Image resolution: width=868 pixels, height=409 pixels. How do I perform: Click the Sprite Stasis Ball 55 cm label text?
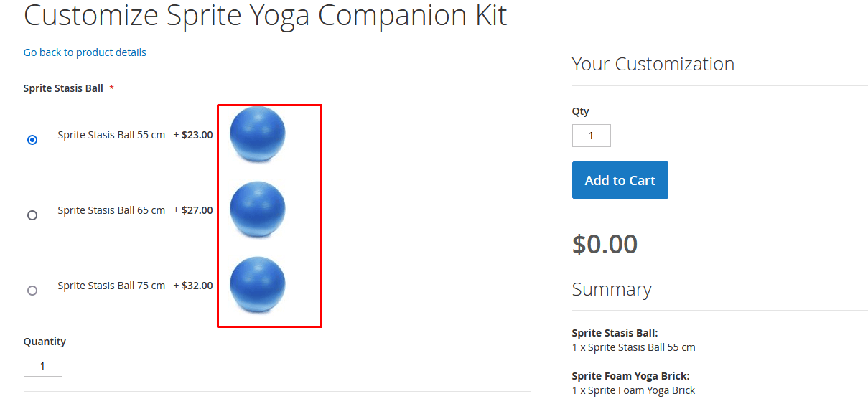(111, 135)
